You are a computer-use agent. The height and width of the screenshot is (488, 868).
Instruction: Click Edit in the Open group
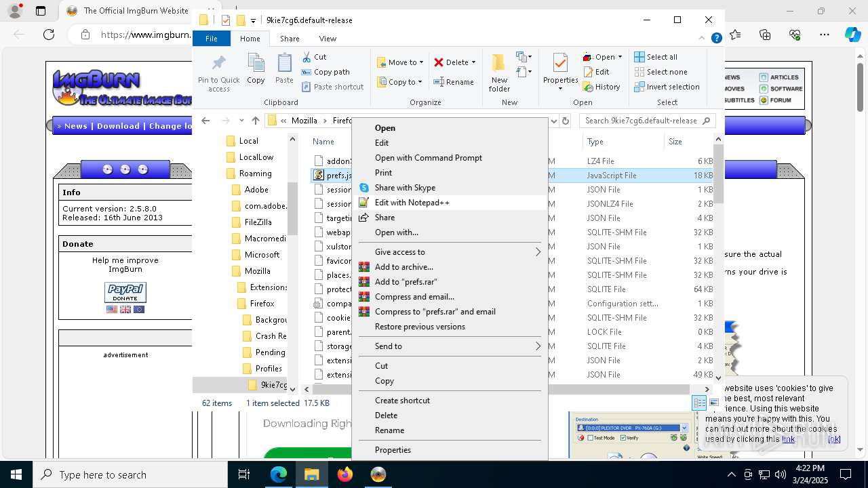[596, 72]
